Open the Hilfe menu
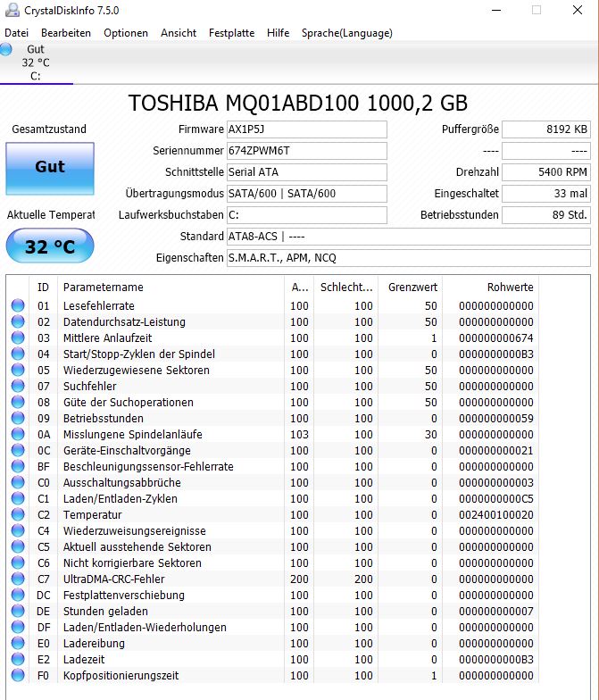This screenshot has height=700, width=599. point(279,33)
